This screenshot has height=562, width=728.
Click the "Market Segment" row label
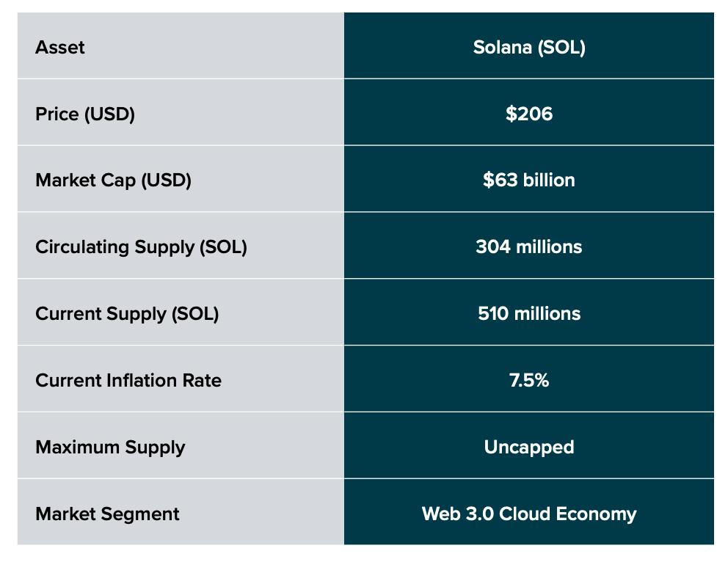(x=107, y=514)
